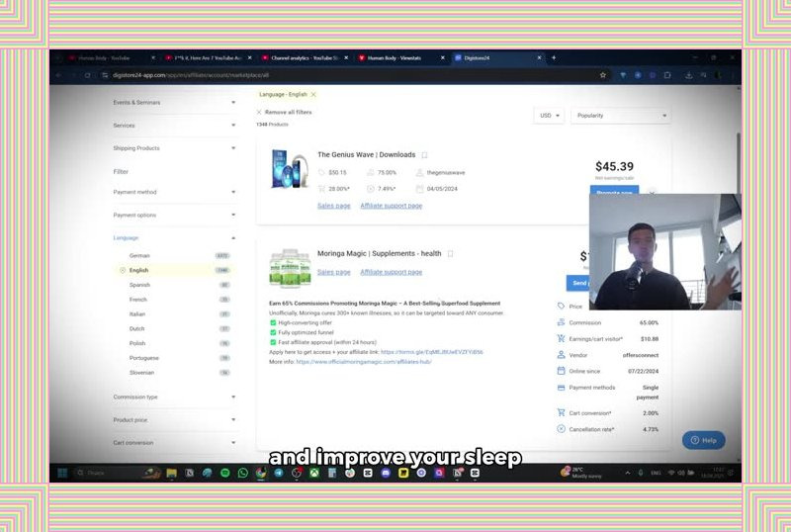The image size is (791, 532).
Task: Expand the Events & Seminars category
Action: click(174, 103)
